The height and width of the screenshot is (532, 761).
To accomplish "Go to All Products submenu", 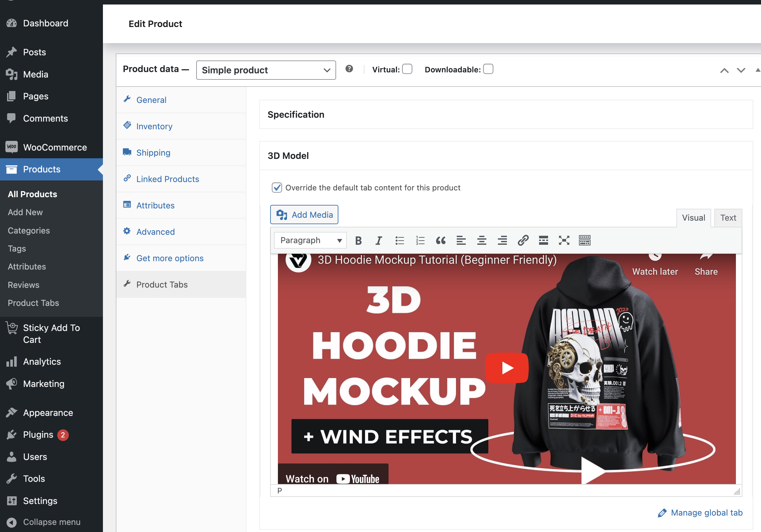I will [32, 194].
